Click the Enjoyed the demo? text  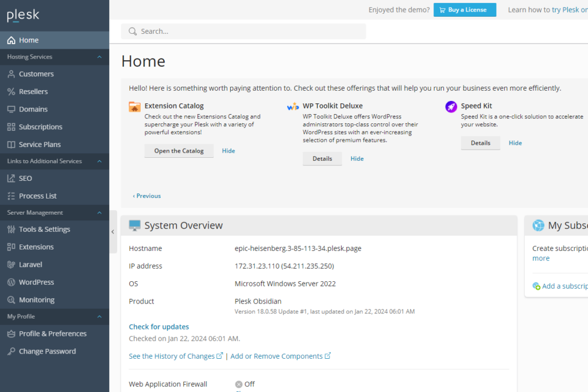[x=399, y=10]
